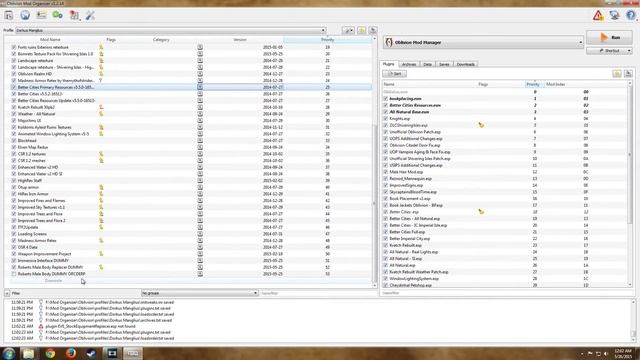Click the folder icon above the plugin list
The width and height of the screenshot is (640, 360).
tap(617, 73)
